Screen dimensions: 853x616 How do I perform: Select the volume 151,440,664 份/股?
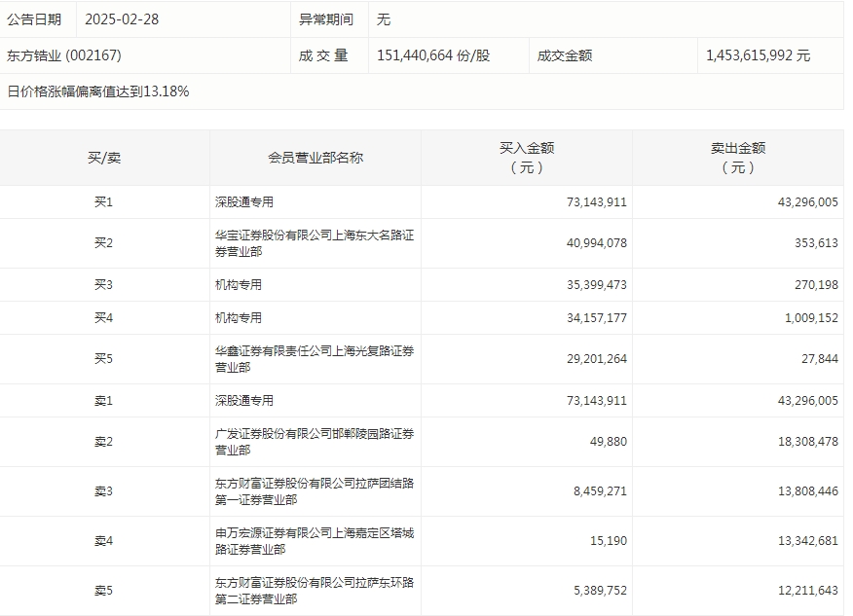(x=433, y=55)
